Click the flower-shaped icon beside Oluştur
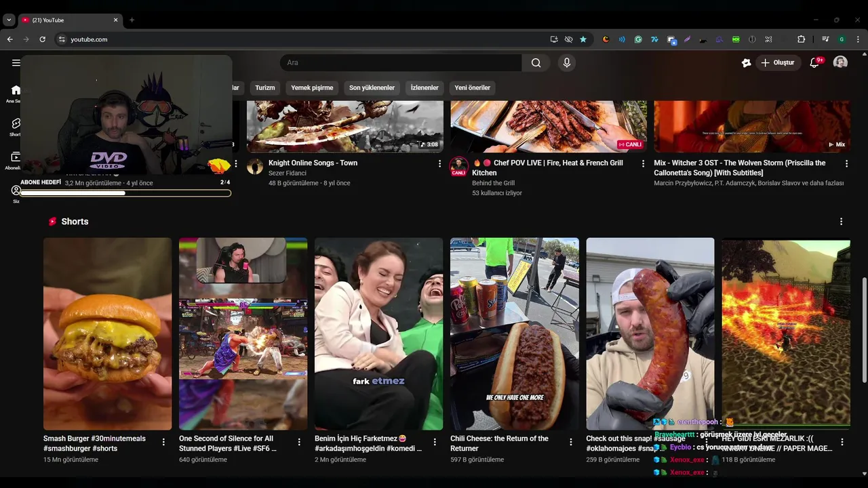Image resolution: width=868 pixels, height=488 pixels. 746,62
